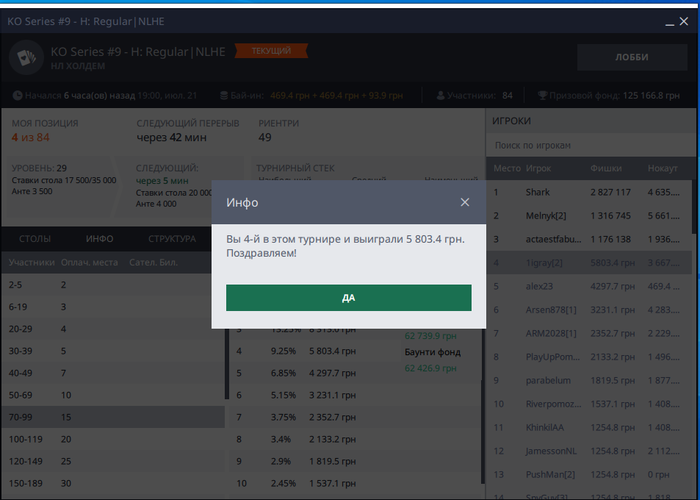Select player PushMan[2] row
Viewport: 700px width, 500px height.
coord(589,475)
